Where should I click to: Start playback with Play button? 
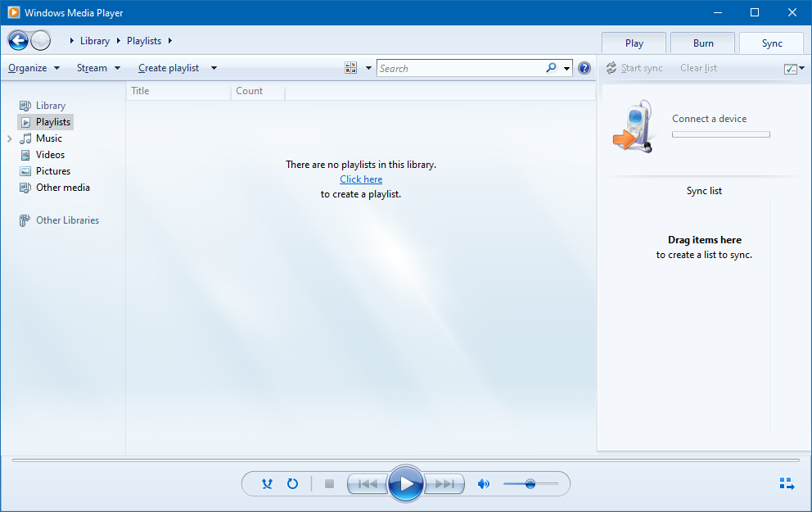click(405, 484)
